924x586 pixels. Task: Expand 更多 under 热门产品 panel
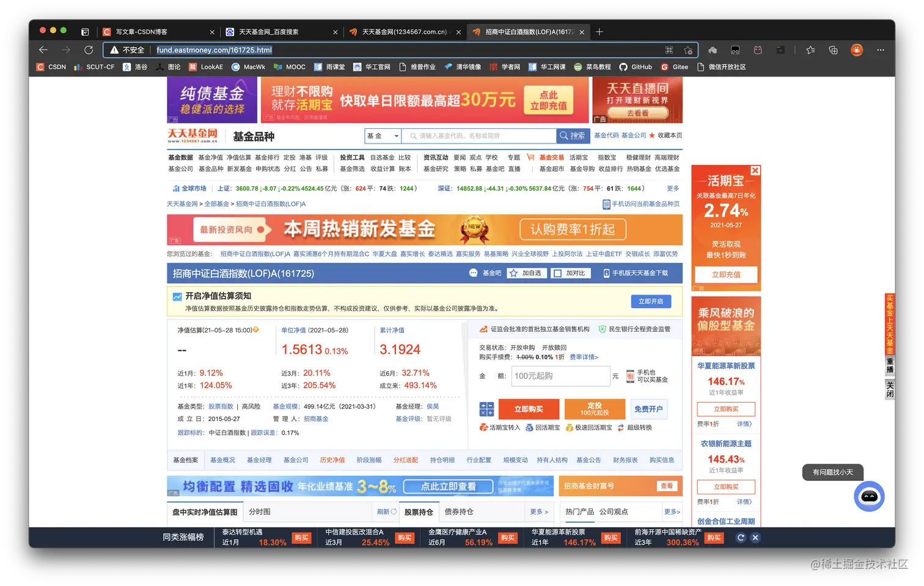click(672, 512)
